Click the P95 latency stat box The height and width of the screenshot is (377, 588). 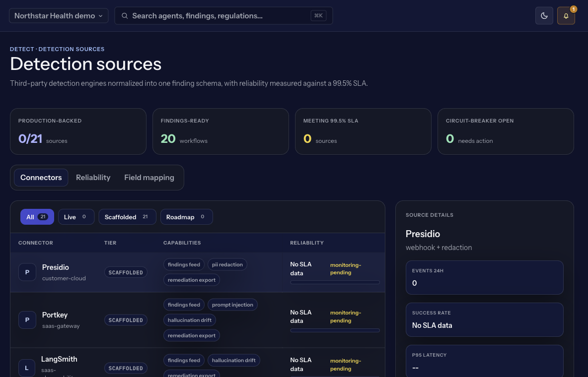[485, 361]
